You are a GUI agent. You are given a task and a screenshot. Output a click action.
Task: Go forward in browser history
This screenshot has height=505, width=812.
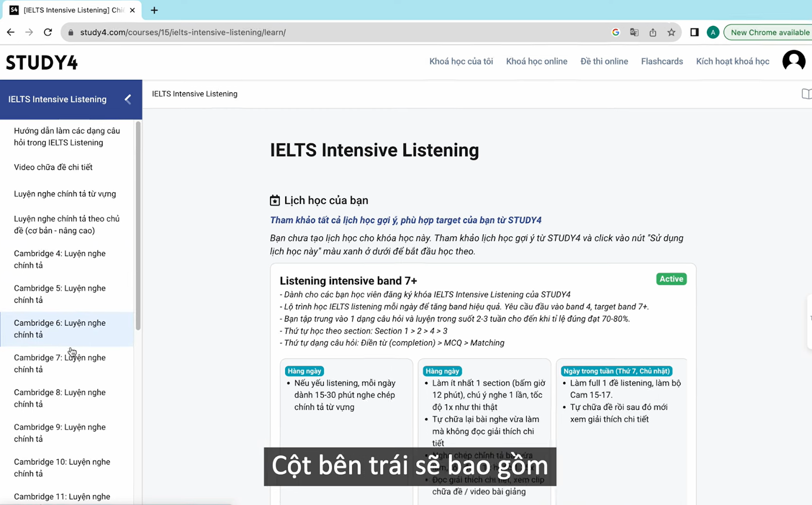point(29,32)
